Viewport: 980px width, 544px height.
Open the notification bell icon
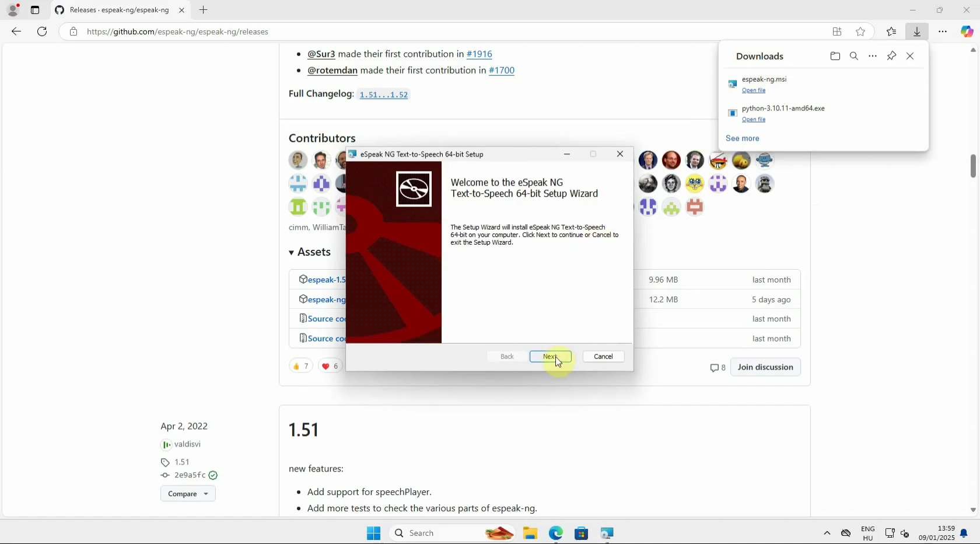click(964, 533)
